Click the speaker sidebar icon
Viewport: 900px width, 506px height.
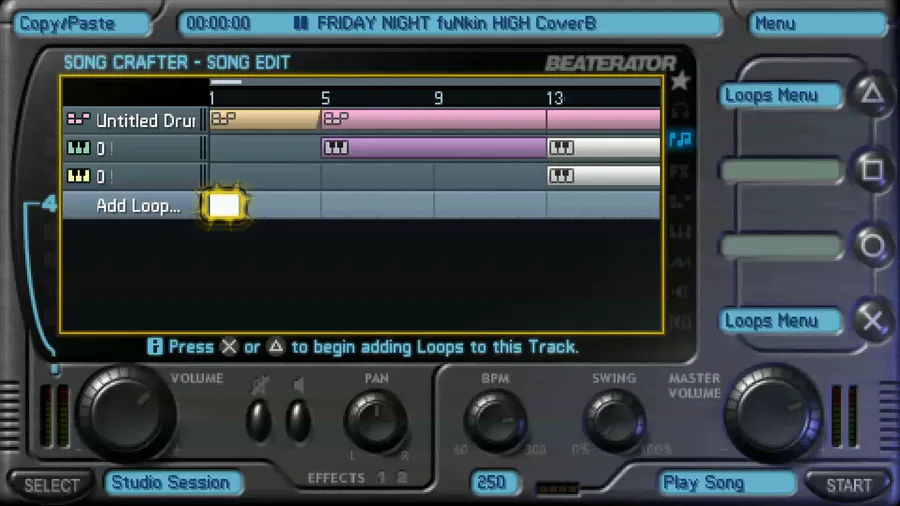(x=680, y=291)
